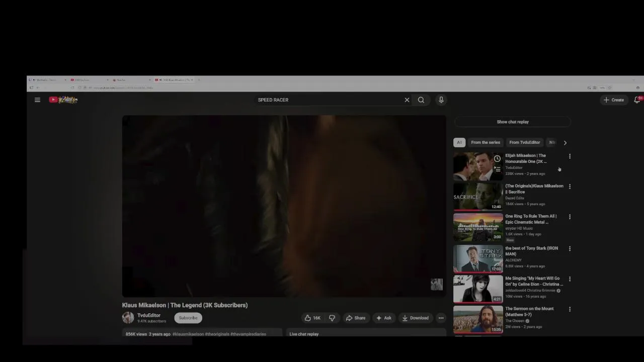This screenshot has width=644, height=362.
Task: Subscribe to TvduEditor
Action: point(188,318)
